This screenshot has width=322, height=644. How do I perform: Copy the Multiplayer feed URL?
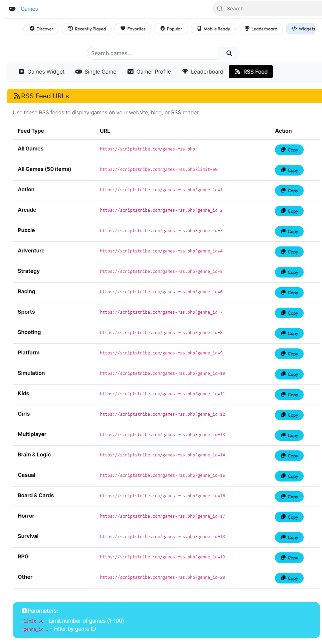289,435
